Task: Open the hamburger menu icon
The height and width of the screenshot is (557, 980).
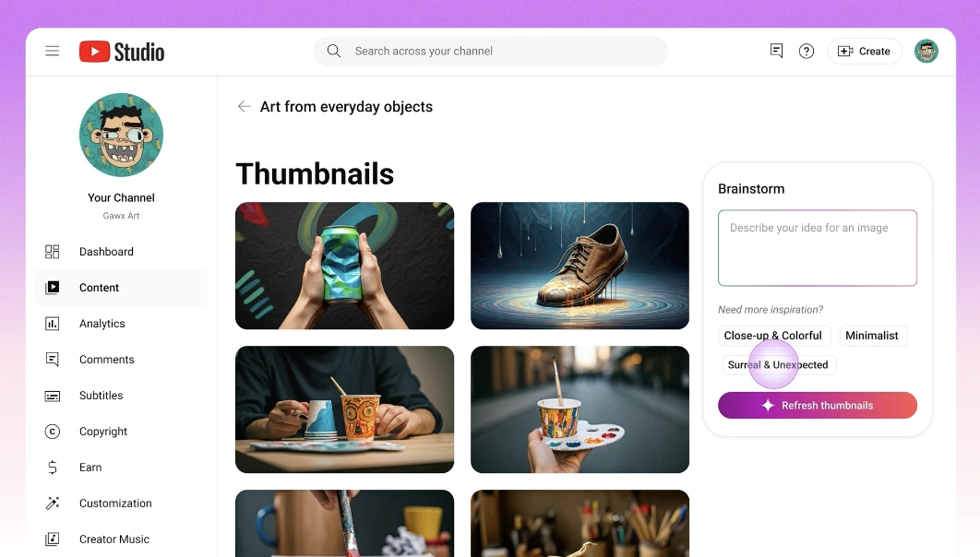Action: [x=53, y=52]
